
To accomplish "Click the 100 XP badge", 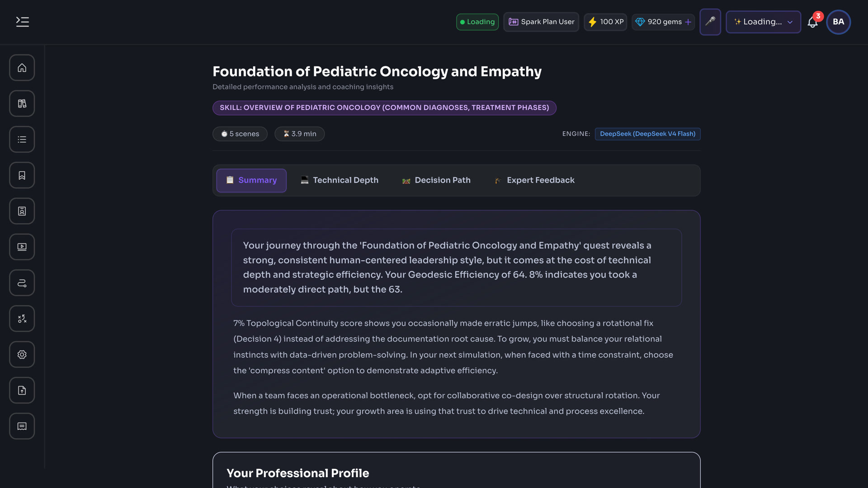I will point(605,22).
